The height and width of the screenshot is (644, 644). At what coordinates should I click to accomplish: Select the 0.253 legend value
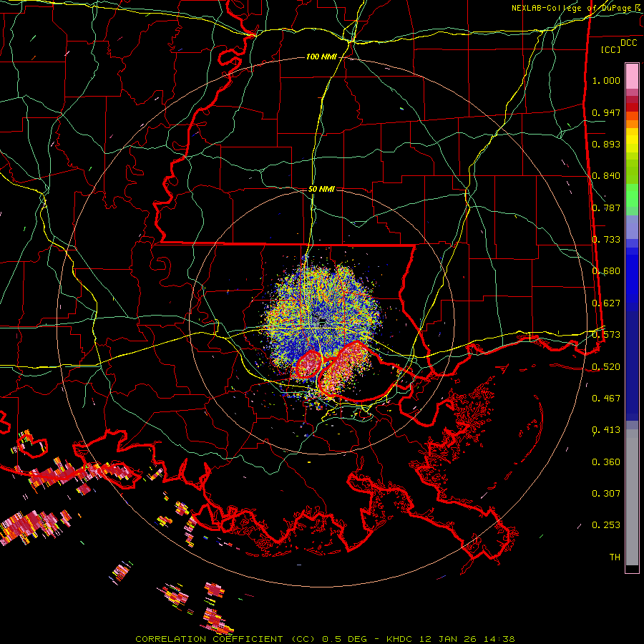[606, 525]
